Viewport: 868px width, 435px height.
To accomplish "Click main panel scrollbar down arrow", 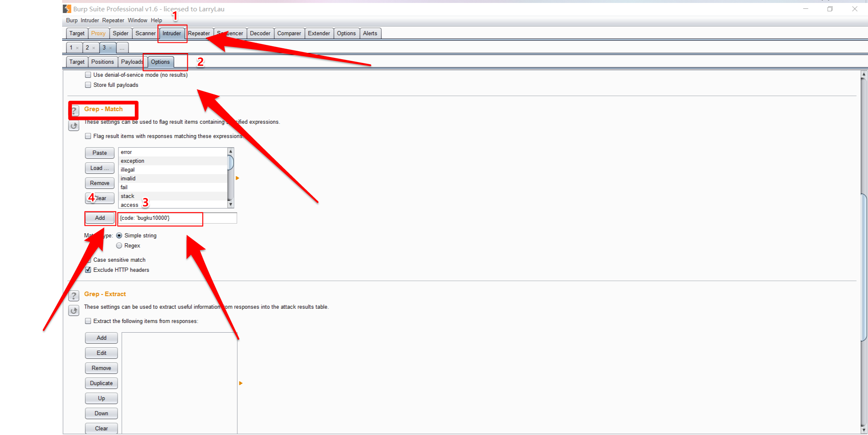I will pos(863,430).
